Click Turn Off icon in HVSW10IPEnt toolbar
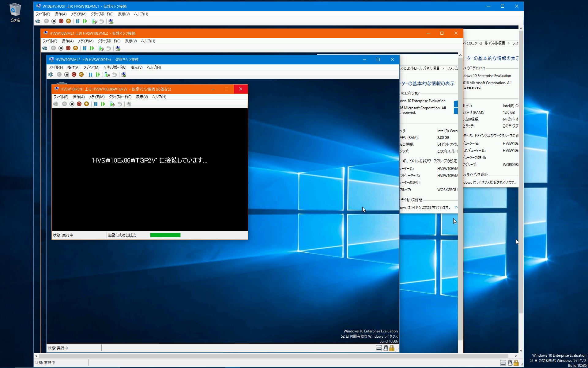588x368 pixels. pyautogui.click(x=67, y=75)
